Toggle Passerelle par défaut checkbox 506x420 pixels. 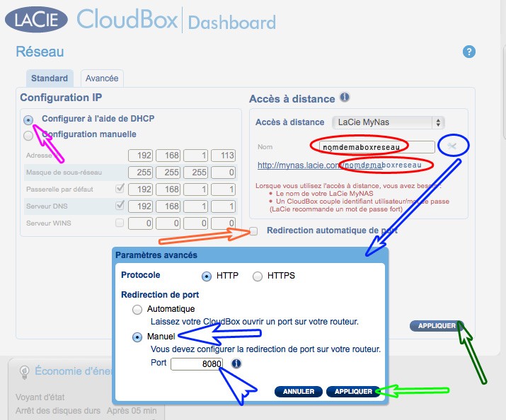(x=120, y=189)
